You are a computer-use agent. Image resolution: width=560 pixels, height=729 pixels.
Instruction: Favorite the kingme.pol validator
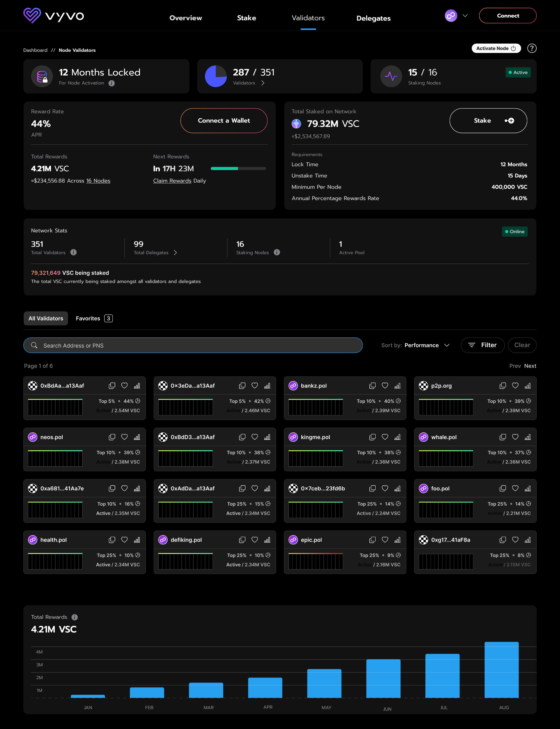click(385, 437)
